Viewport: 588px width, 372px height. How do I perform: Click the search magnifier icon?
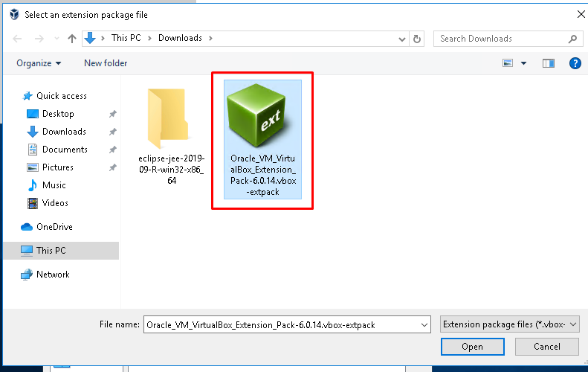(x=572, y=39)
